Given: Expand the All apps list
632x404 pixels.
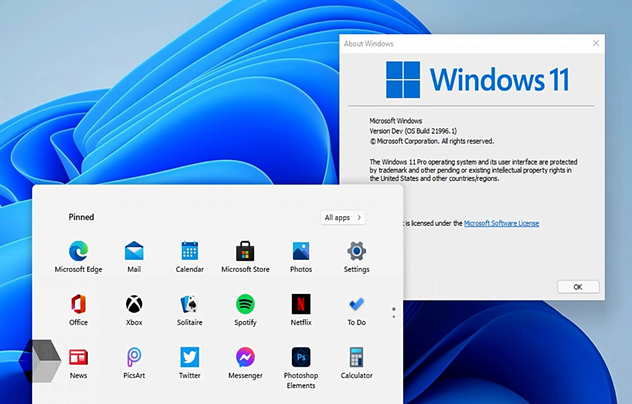Looking at the screenshot, I should click(x=343, y=217).
